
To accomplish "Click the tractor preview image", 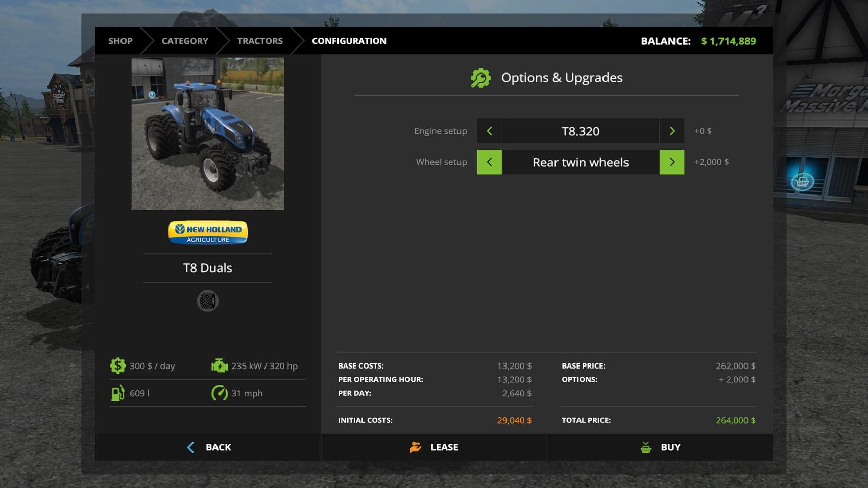I will 208,134.
